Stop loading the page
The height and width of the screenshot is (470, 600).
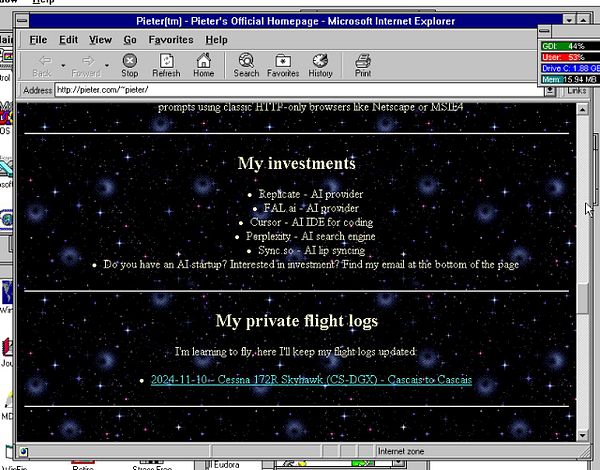pos(130,65)
